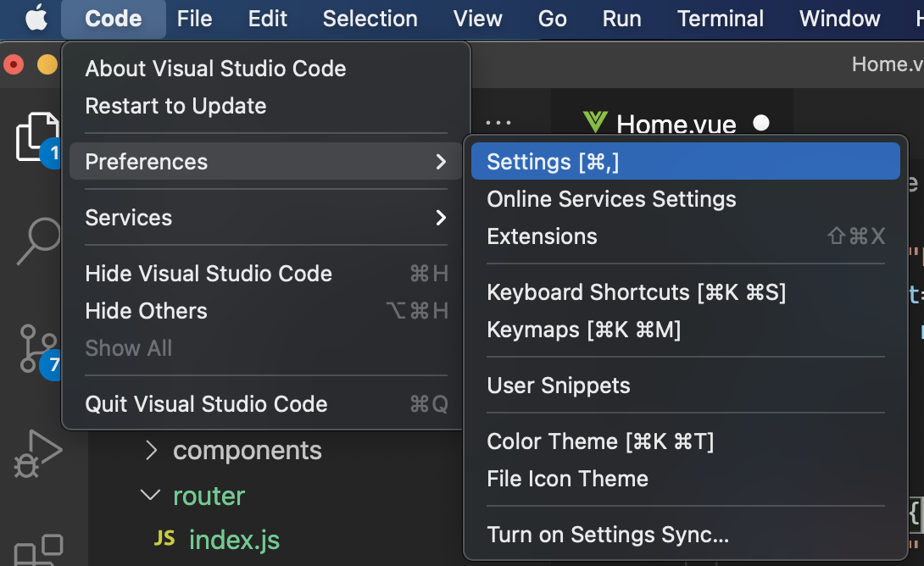
Task: Select the router folder label
Action: [209, 496]
